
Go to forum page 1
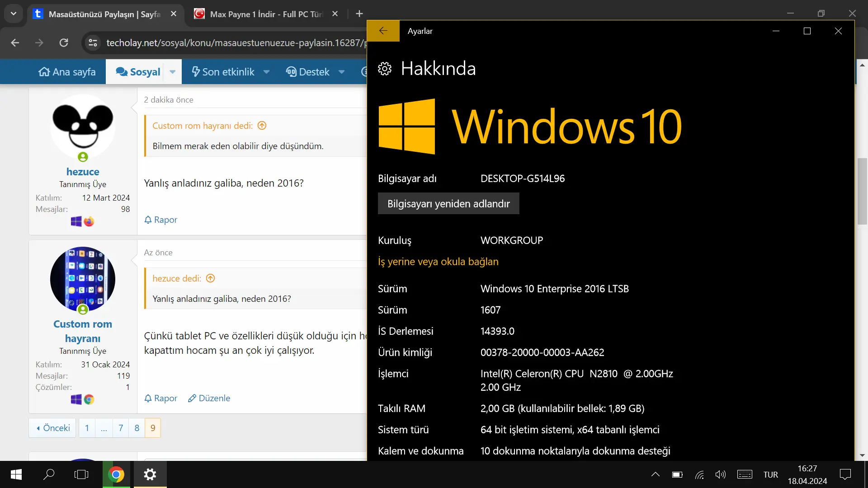pos(87,428)
